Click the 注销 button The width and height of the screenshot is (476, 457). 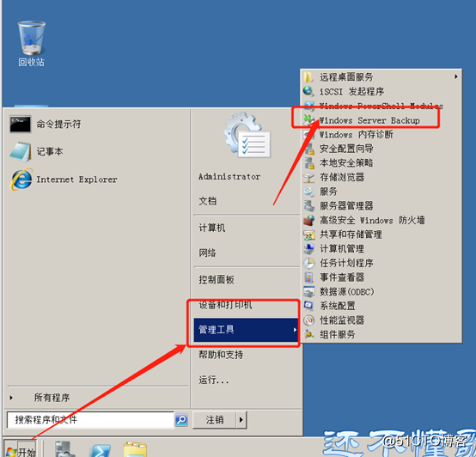pyautogui.click(x=215, y=420)
